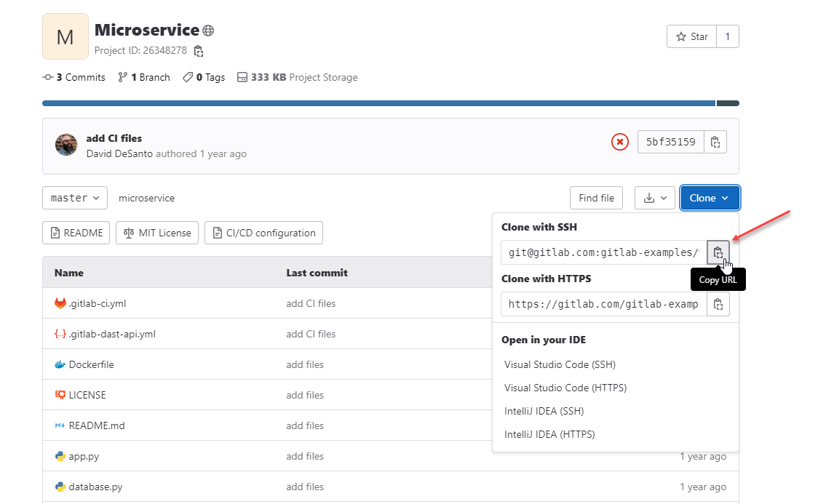
Task: Select the HTTPS clone URL field
Action: 604,305
